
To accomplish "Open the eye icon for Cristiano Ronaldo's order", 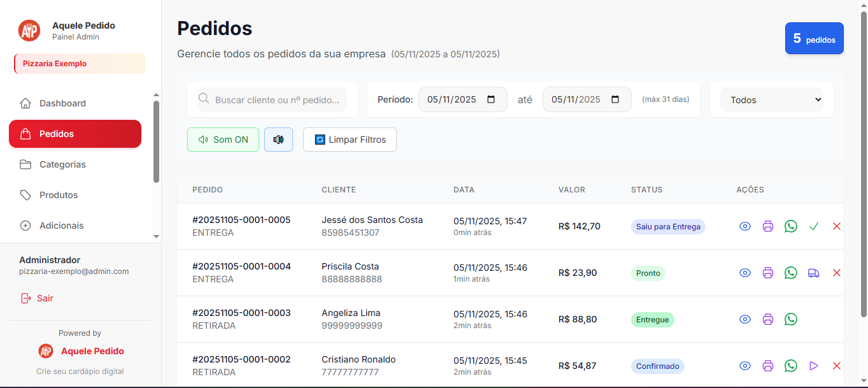I will pos(744,366).
